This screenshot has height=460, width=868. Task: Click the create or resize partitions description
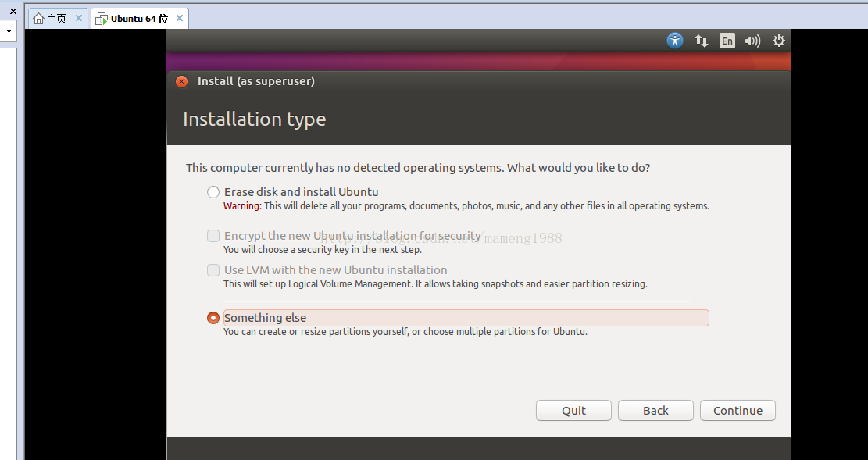click(x=405, y=332)
